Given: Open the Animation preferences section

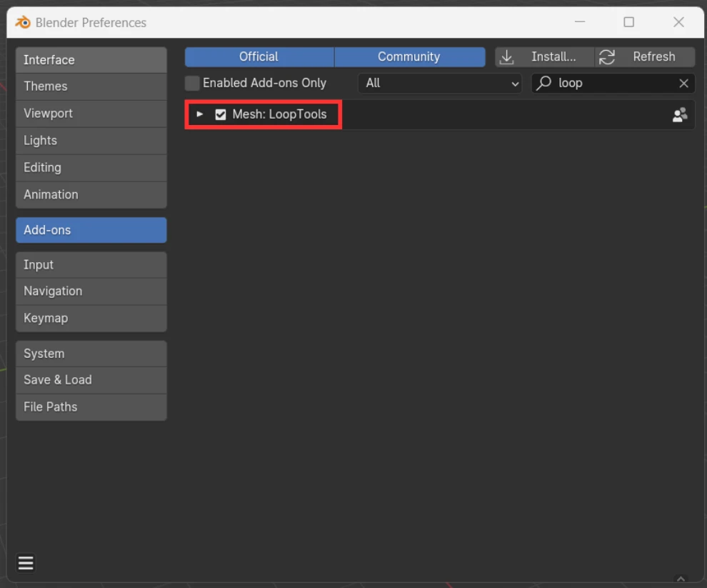Looking at the screenshot, I should [x=91, y=195].
